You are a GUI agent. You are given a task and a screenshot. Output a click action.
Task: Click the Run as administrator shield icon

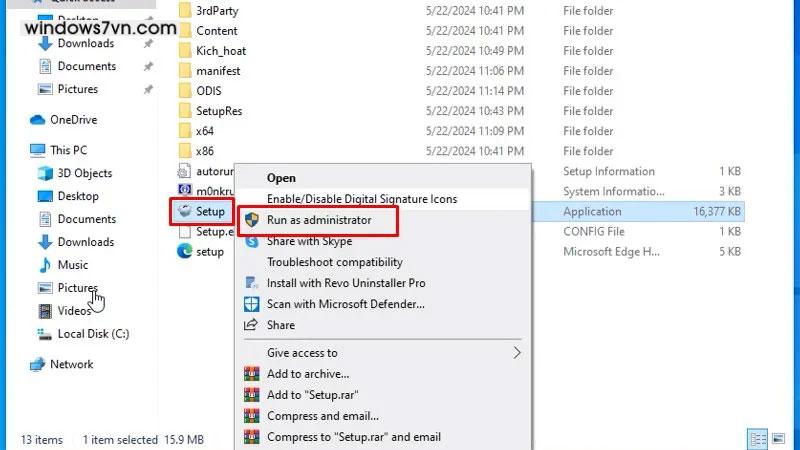[251, 220]
